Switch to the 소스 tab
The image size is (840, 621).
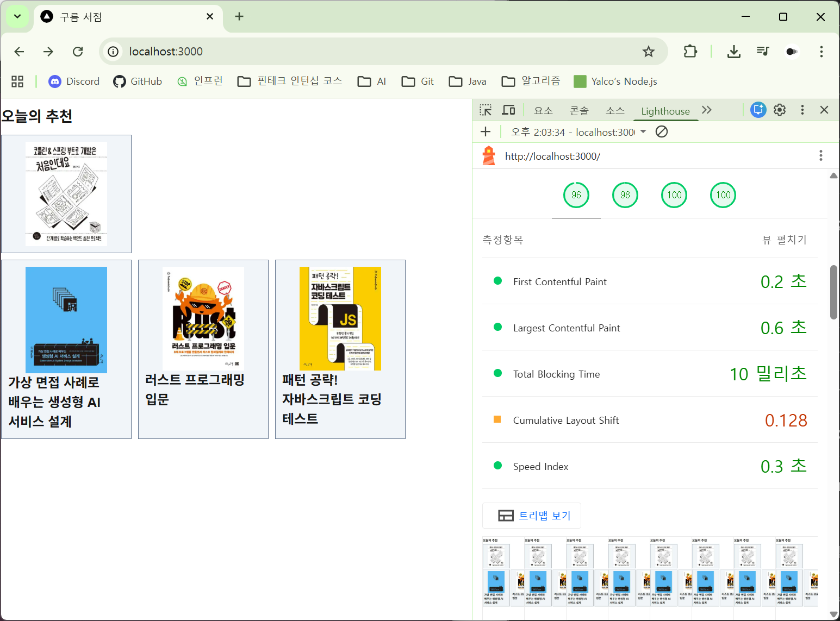pos(615,111)
